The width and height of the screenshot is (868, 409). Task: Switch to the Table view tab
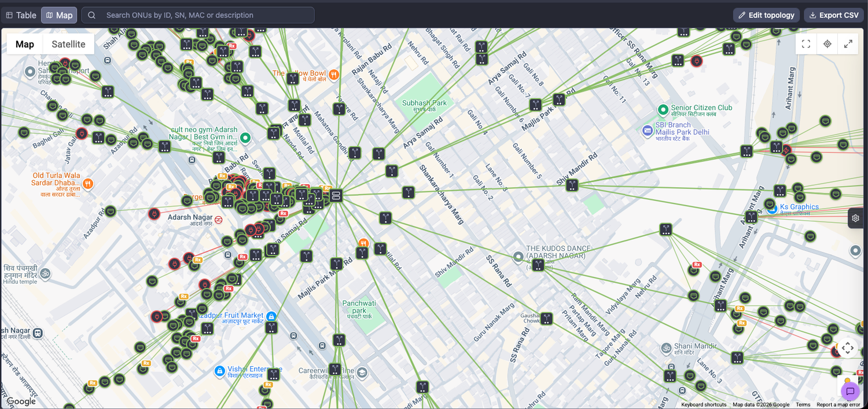[x=21, y=15]
